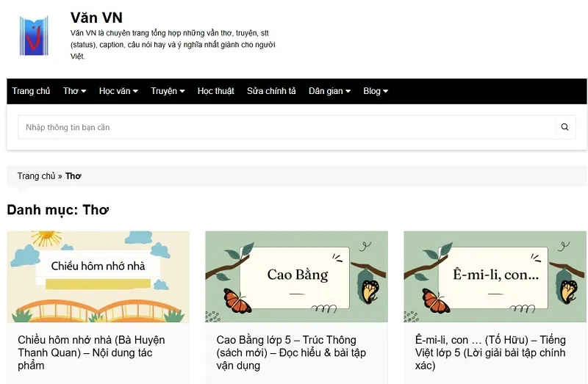The height and width of the screenshot is (384, 588).
Task: Open article 'Cao Bằng lớp 5 – Trúc Thông'
Action: coord(291,352)
